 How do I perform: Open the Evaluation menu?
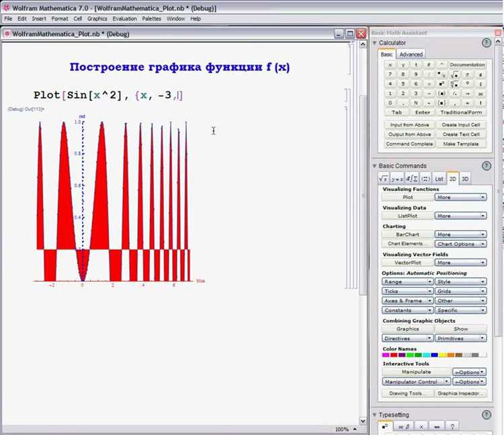tap(124, 19)
